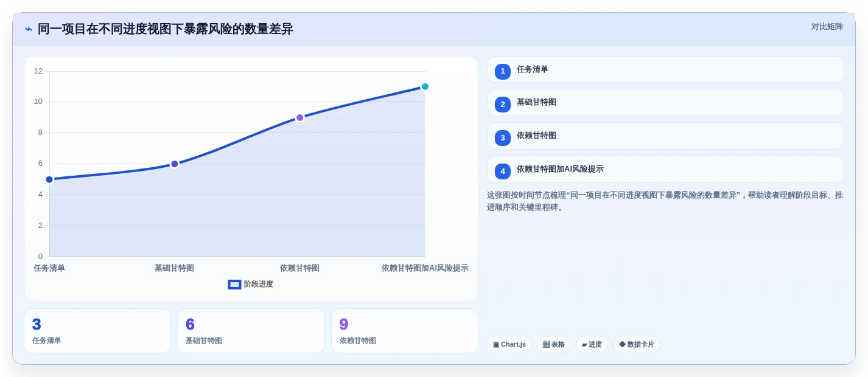This screenshot has height=377, width=868.
Task: Open the 依赖甘特图 list row
Action: click(665, 136)
